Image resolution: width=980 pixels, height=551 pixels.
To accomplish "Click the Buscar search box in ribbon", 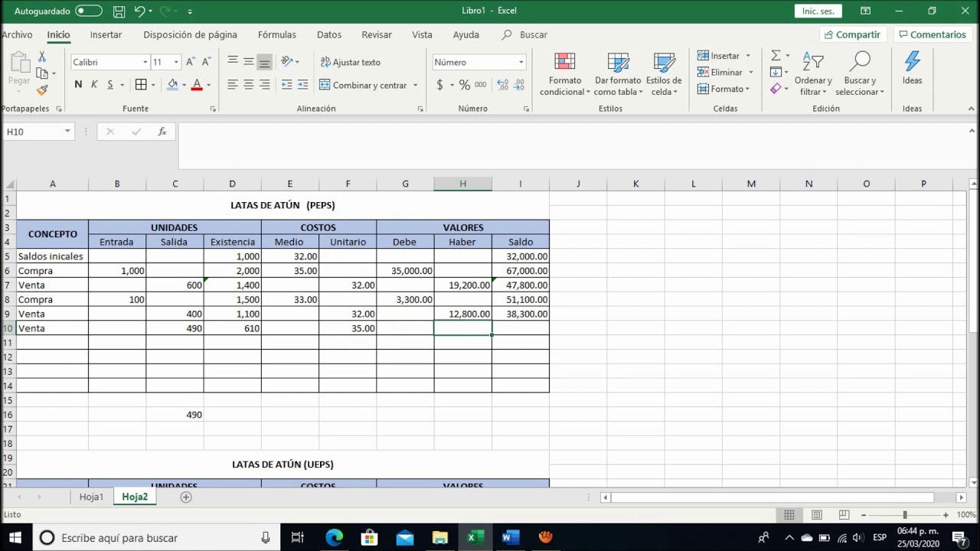I will (525, 34).
